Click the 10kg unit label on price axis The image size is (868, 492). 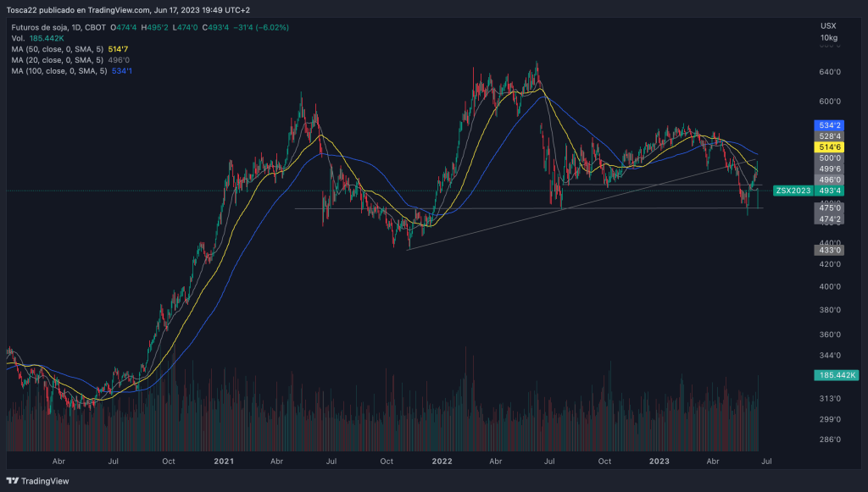click(x=828, y=38)
